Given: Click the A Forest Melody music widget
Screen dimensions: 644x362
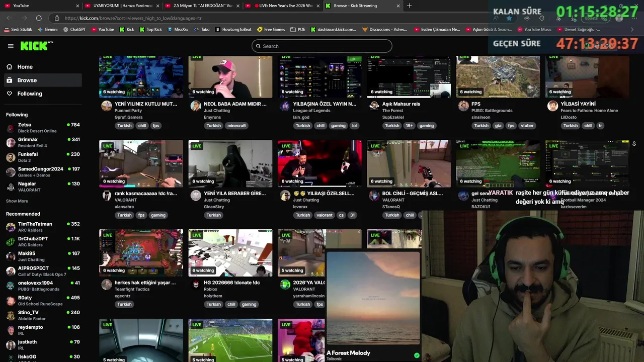Looking at the screenshot, I should [x=373, y=306].
